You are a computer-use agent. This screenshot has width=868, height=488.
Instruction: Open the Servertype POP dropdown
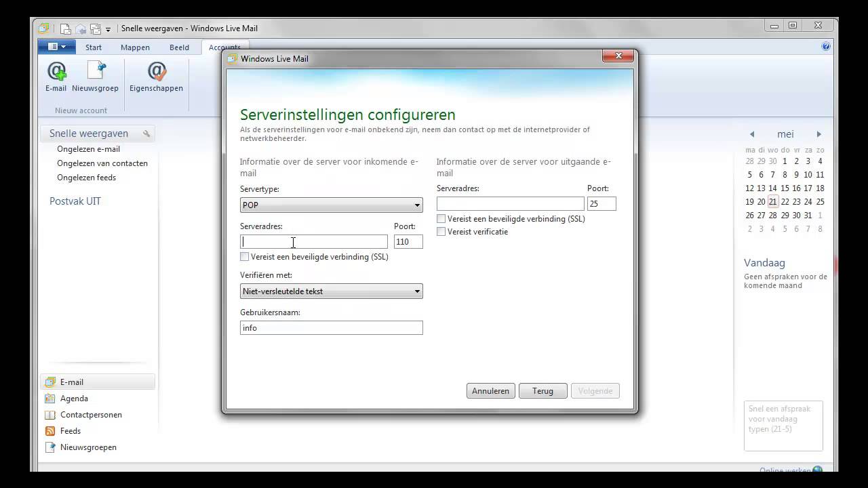332,205
